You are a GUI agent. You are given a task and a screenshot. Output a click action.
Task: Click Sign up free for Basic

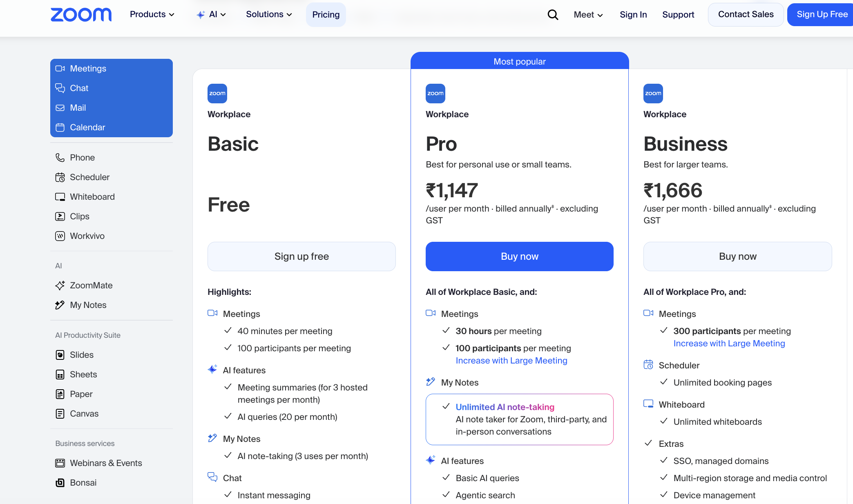point(301,256)
